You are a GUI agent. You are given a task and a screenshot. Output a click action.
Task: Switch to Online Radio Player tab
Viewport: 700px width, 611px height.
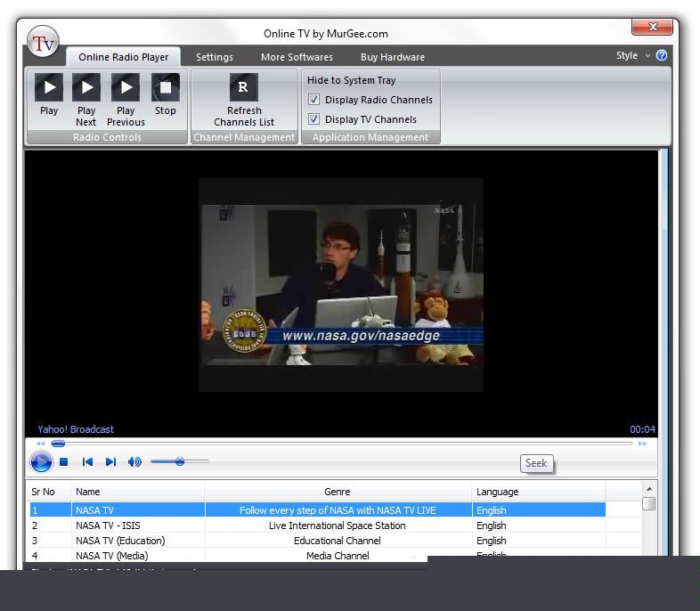pos(123,57)
